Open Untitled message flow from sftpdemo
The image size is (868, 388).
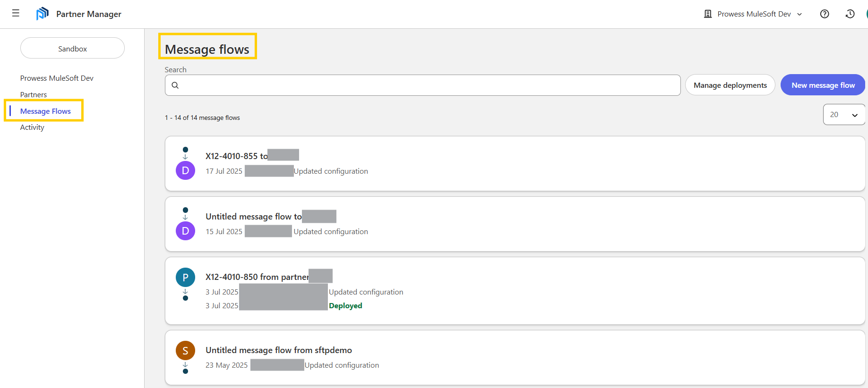(x=278, y=350)
